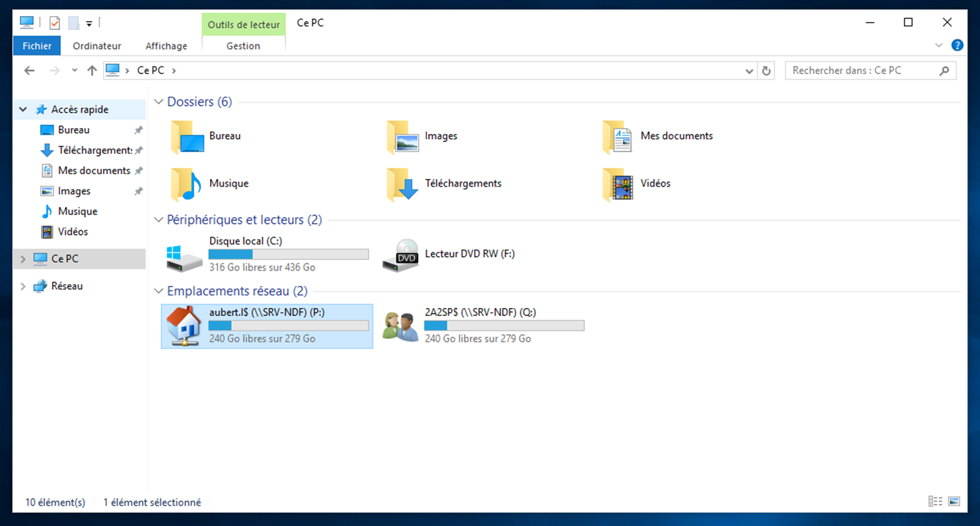This screenshot has width=980, height=526.
Task: Unpin Bureau from Accès rapide
Action: pos(138,130)
